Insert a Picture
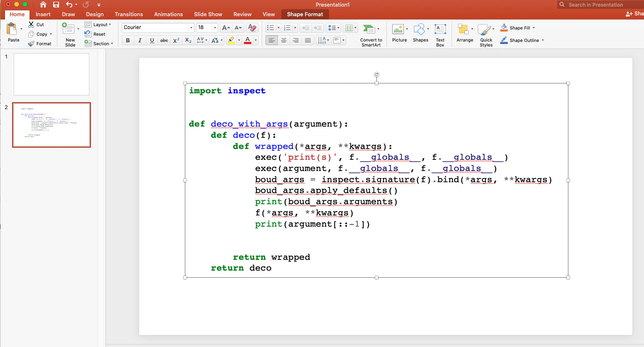The width and height of the screenshot is (644, 347). pos(399,33)
